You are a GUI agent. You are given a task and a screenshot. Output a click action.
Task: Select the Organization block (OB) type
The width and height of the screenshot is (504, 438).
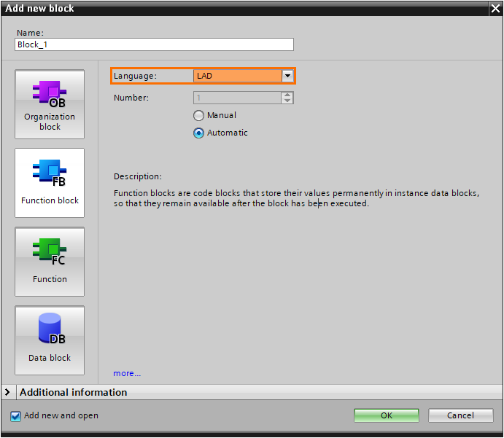click(50, 104)
